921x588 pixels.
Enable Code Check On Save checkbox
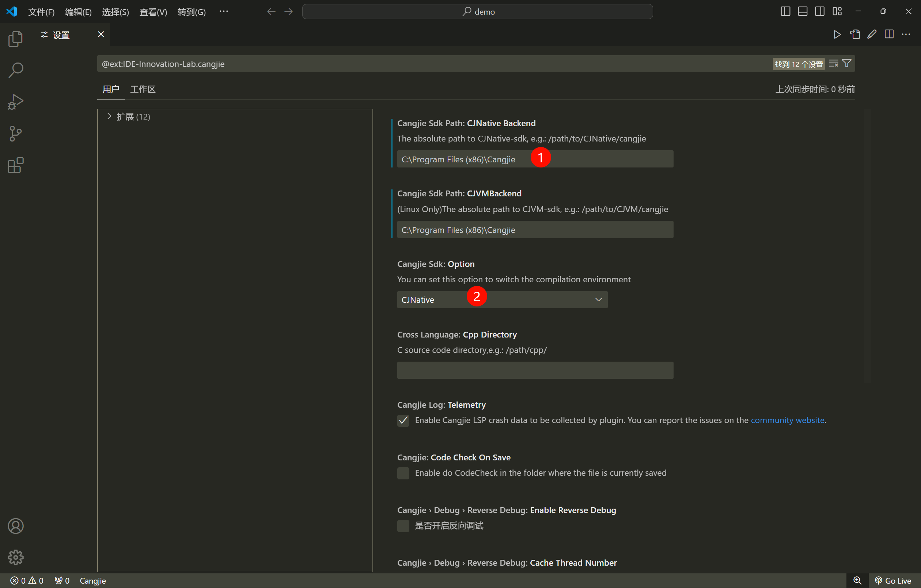pyautogui.click(x=403, y=473)
